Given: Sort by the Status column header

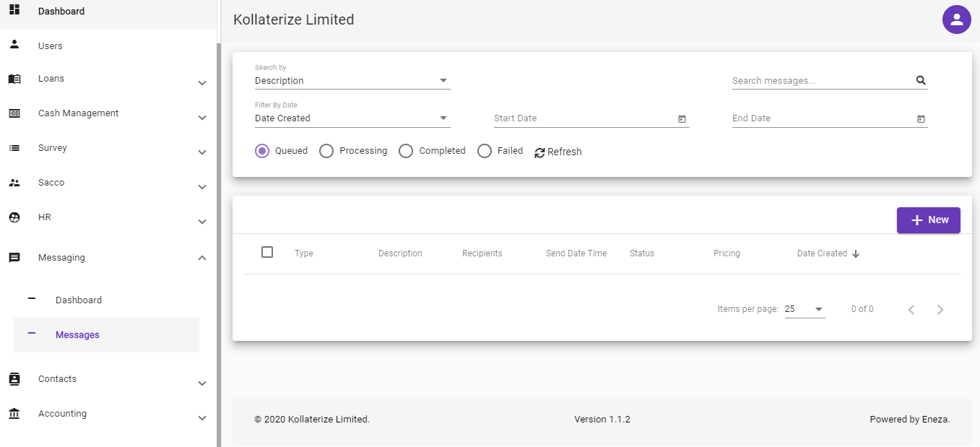Looking at the screenshot, I should (642, 253).
